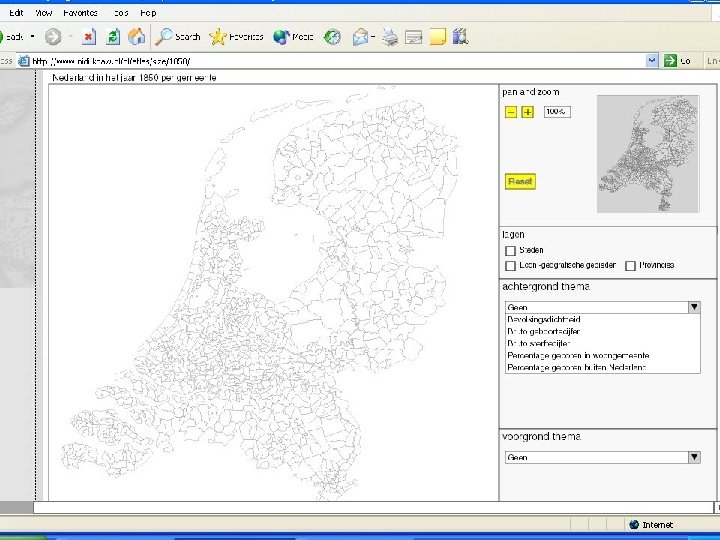The height and width of the screenshot is (540, 720).
Task: Toggle the Steden layer checkbox
Action: click(x=510, y=251)
